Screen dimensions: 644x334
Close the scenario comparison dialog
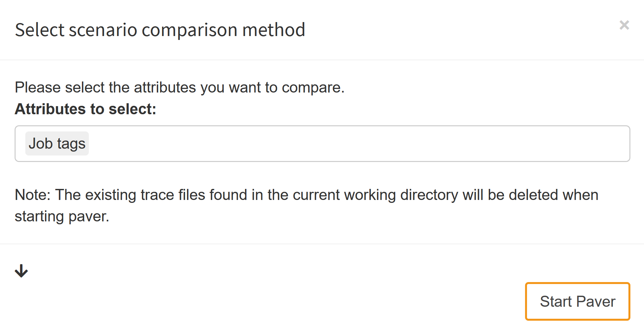pyautogui.click(x=624, y=25)
